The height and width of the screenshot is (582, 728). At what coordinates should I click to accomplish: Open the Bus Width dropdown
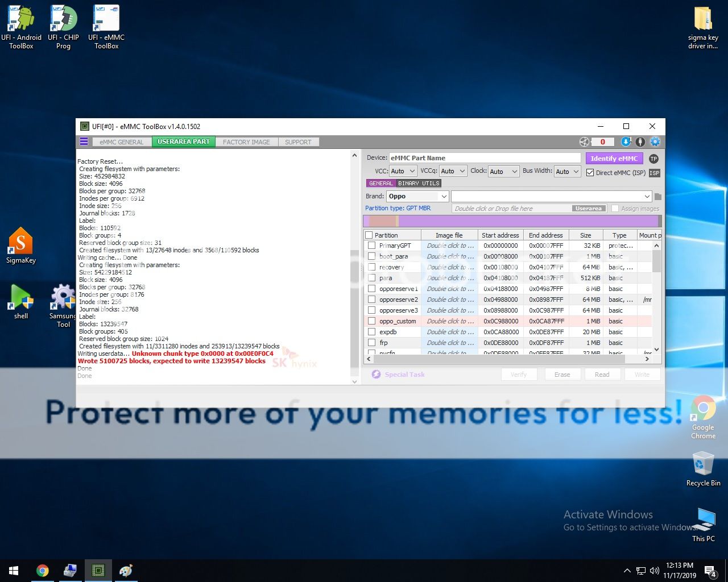tap(567, 171)
